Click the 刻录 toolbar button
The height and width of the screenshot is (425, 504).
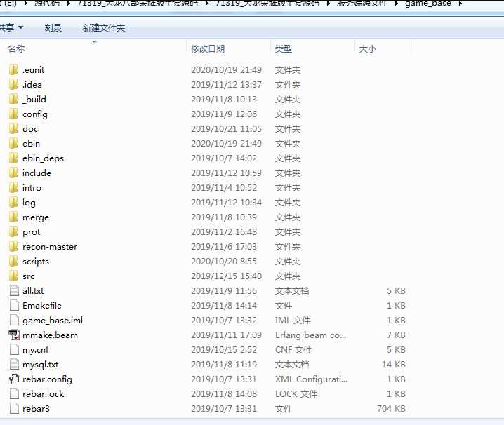pos(53,27)
